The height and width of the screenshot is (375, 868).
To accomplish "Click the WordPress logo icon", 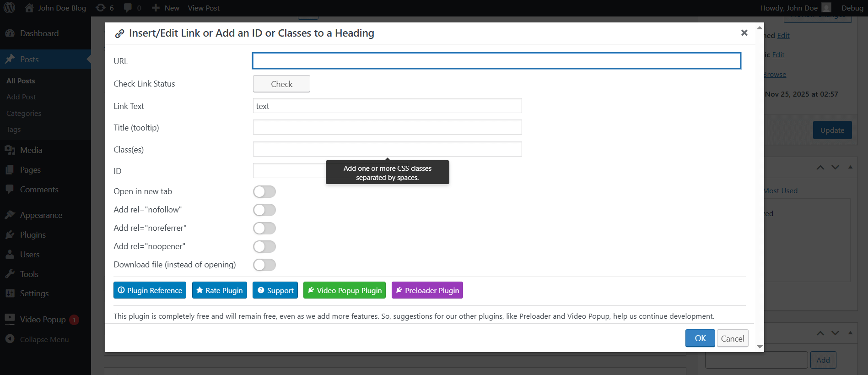I will point(9,8).
